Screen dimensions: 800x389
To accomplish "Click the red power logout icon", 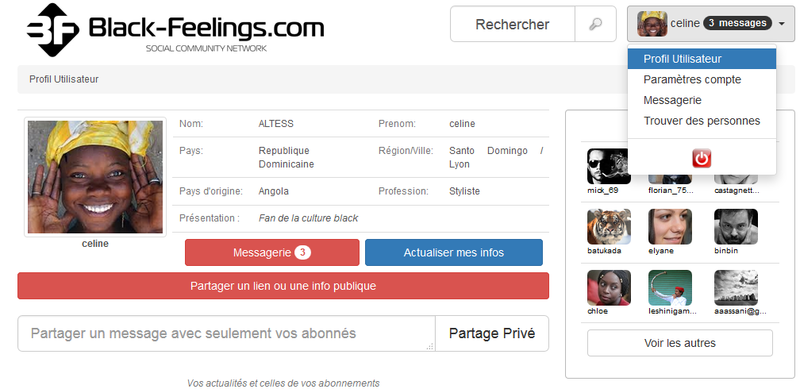I will tap(702, 159).
